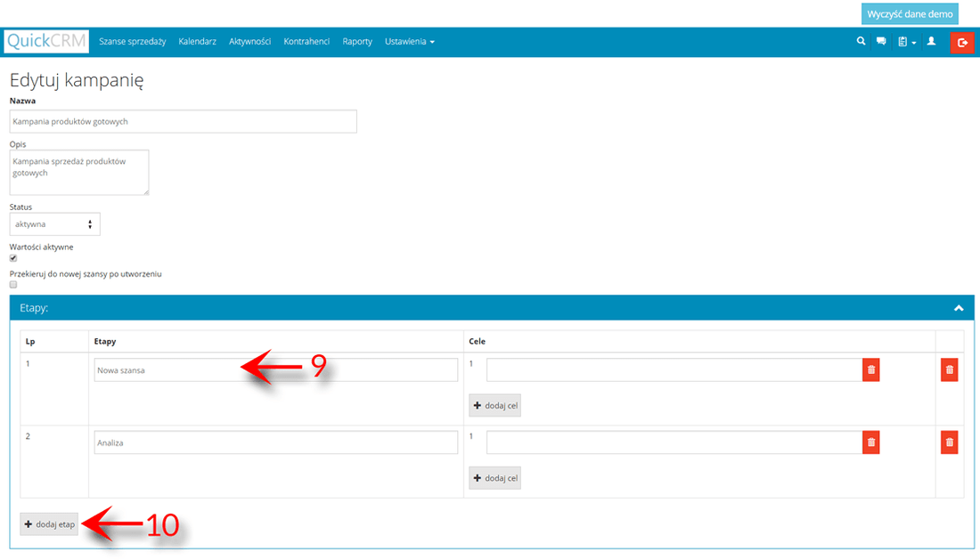Expand the Ustawienia menu

409,42
